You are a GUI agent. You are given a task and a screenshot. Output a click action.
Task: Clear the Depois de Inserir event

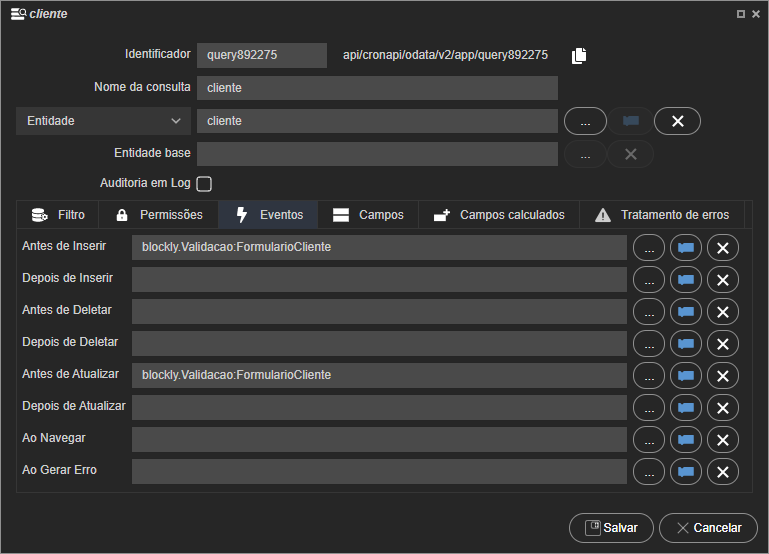[723, 280]
